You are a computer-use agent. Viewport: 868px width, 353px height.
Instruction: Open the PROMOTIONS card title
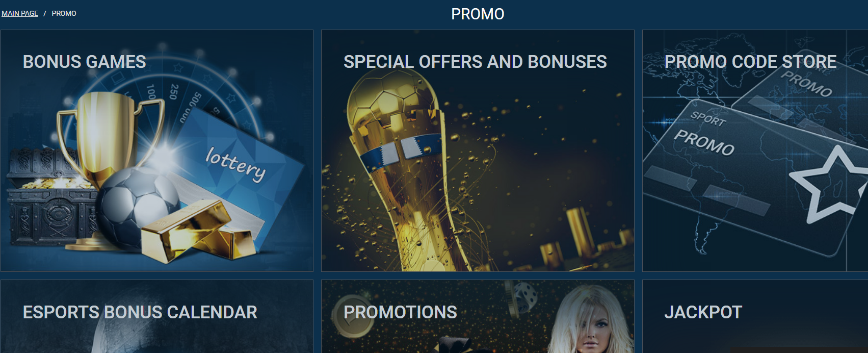tap(400, 312)
